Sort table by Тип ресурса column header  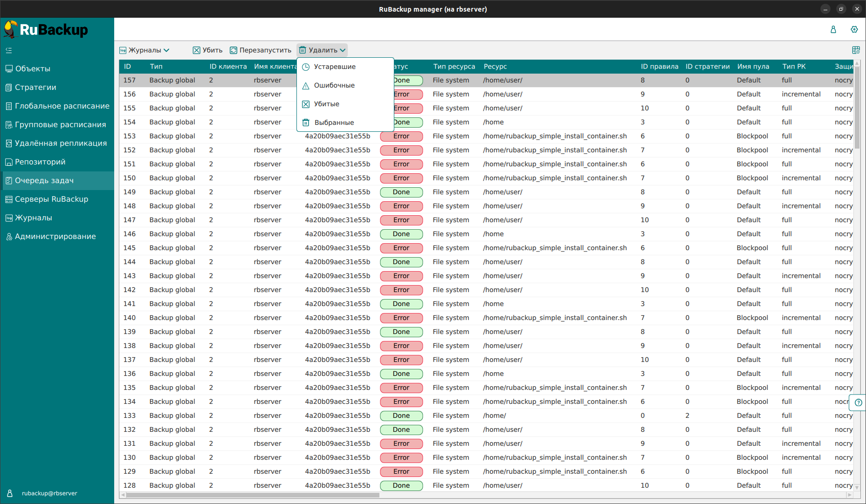[x=454, y=67]
